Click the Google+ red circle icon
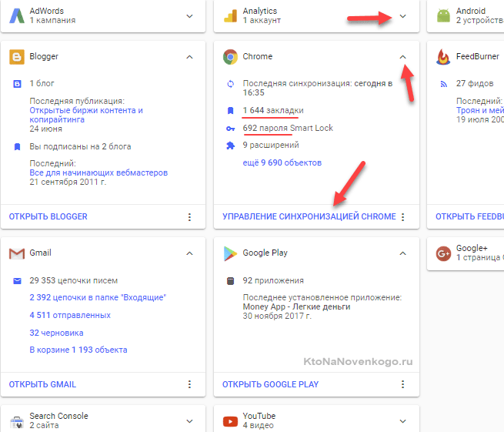 (x=443, y=253)
